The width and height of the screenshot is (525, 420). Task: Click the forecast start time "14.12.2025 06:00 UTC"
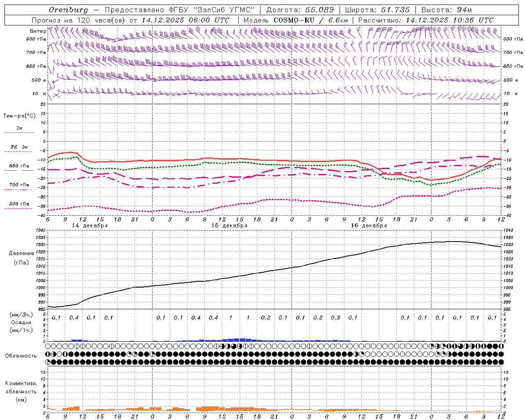click(185, 20)
